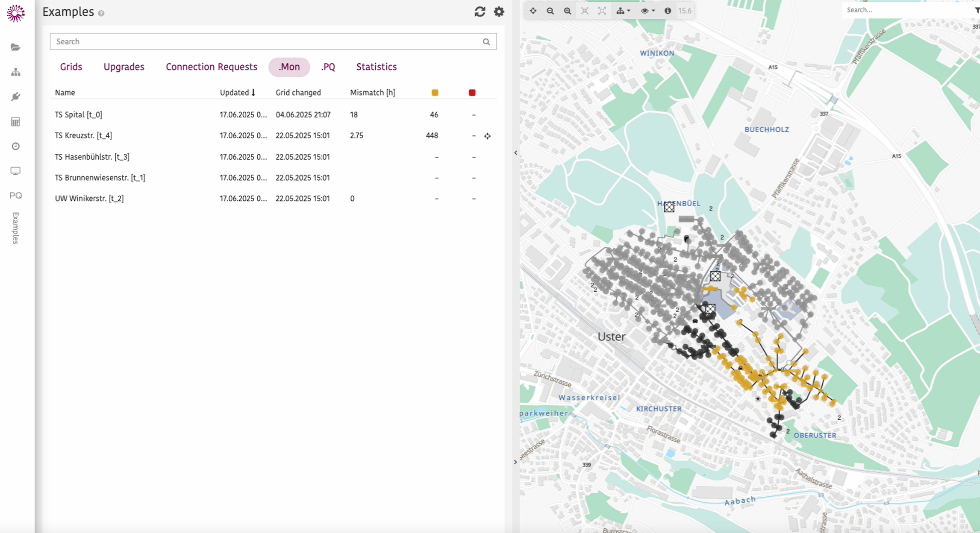
Task: Open the map visibility eye dropdown
Action: [x=647, y=11]
